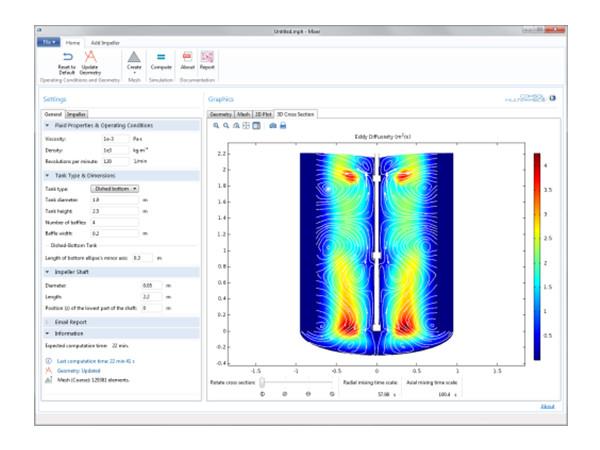Click the Mesh (Coarse) elements text

click(x=93, y=380)
